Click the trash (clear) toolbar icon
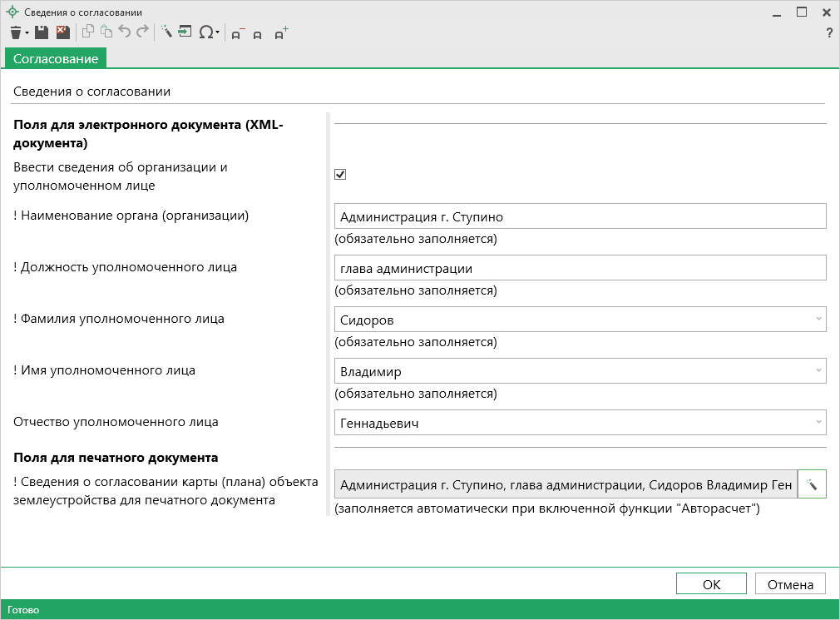This screenshot has width=840, height=620. tap(15, 32)
